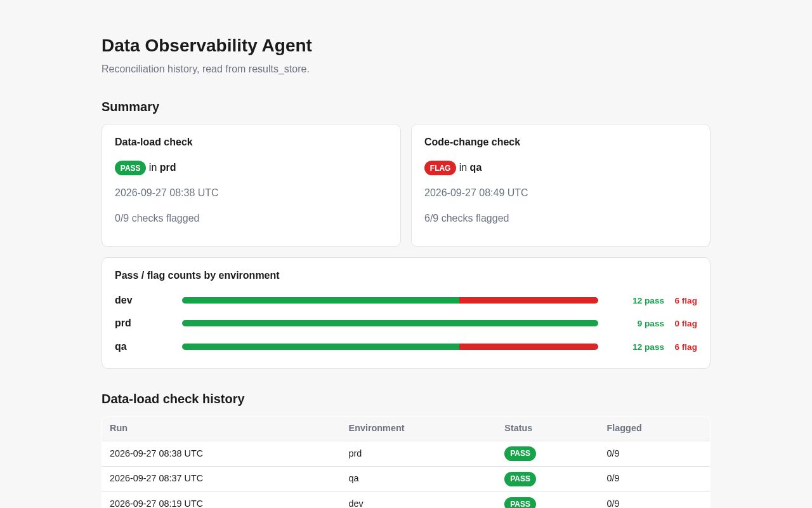Select the Code-change check card title

(472, 142)
